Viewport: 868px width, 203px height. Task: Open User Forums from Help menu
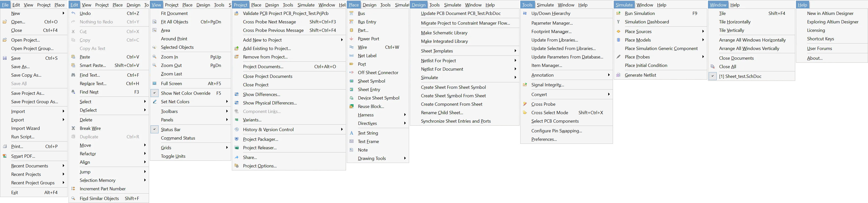819,49
